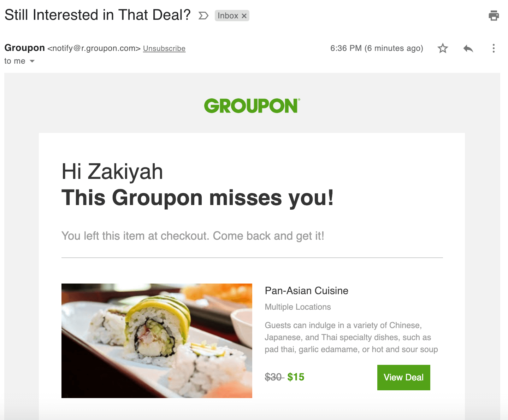508x420 pixels.
Task: Star this Groupon email
Action: pos(443,48)
